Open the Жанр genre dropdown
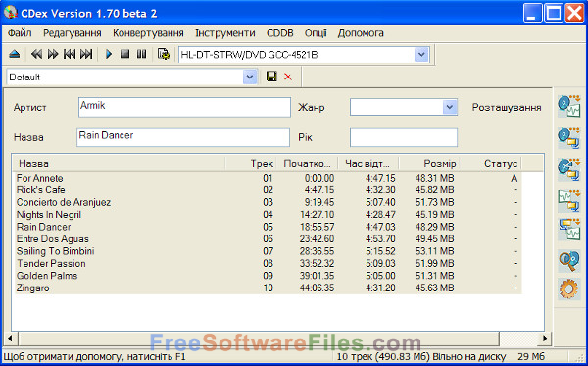This screenshot has height=366, width=588. [x=450, y=107]
